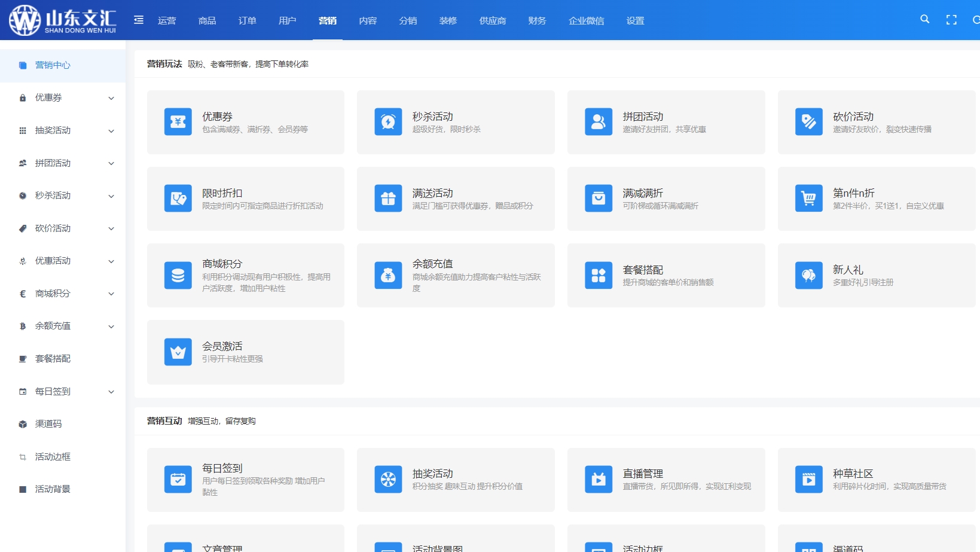Open the 装修 top menu

pos(448,20)
